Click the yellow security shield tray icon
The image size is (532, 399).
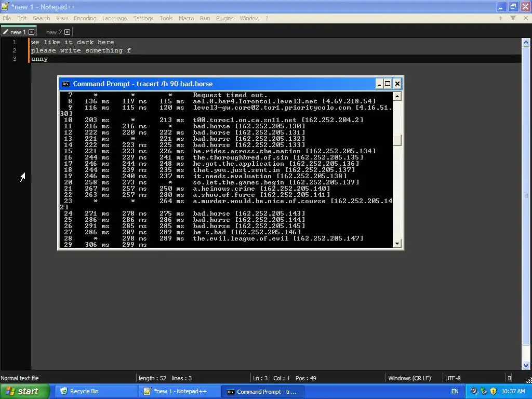pos(494,391)
